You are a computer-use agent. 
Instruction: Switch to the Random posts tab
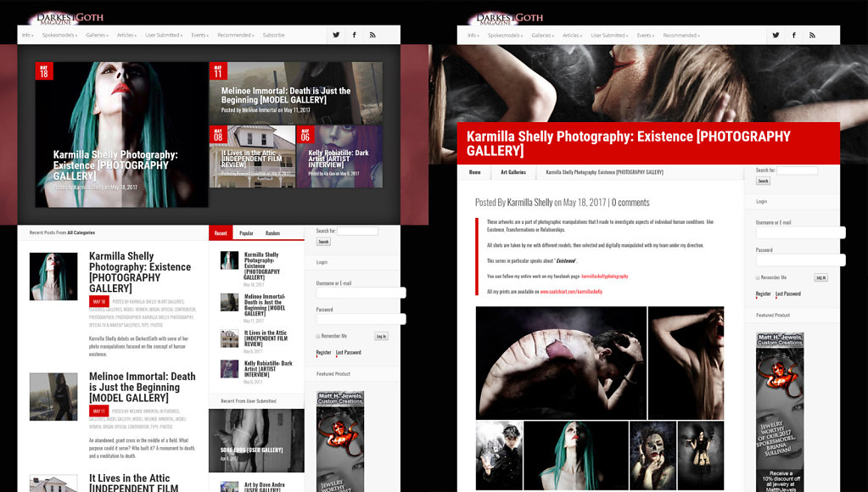[x=272, y=233]
